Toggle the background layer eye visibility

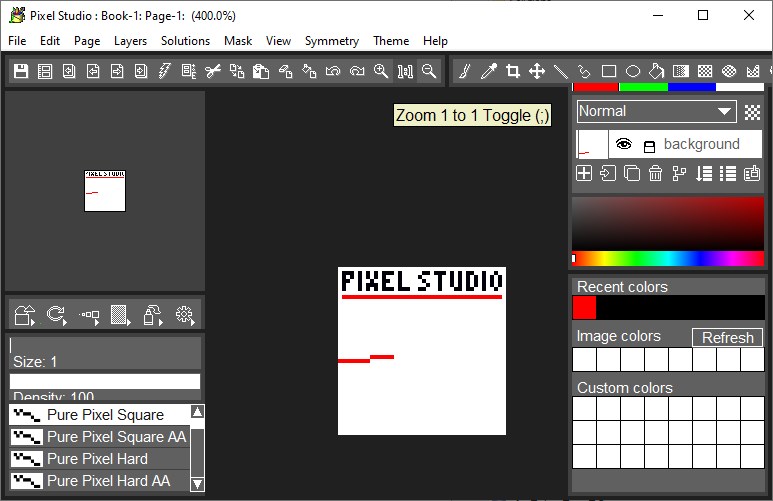[x=624, y=144]
